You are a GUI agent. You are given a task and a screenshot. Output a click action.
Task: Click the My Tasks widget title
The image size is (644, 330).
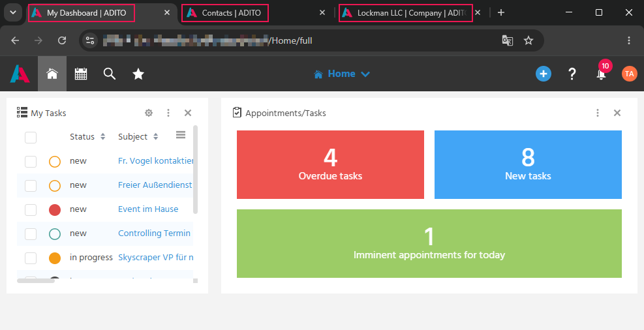(48, 113)
